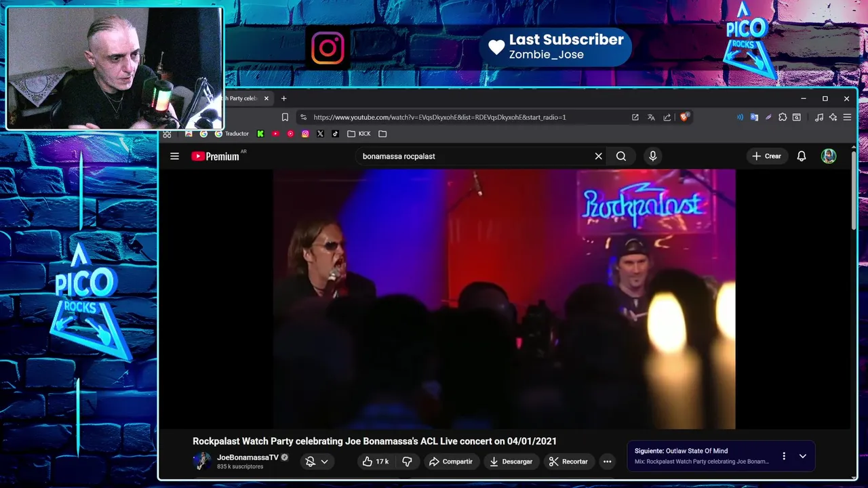
Task: Open the KICK bookmarks folder
Action: [359, 134]
